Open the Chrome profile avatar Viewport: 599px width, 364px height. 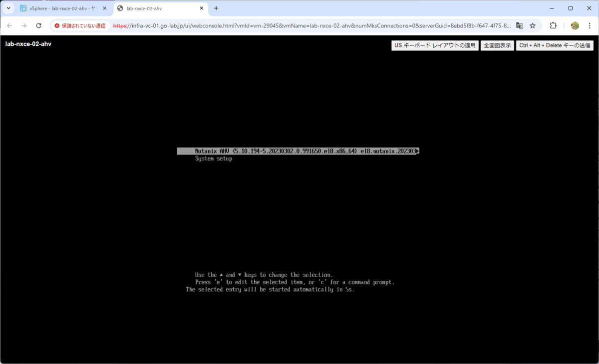click(575, 25)
